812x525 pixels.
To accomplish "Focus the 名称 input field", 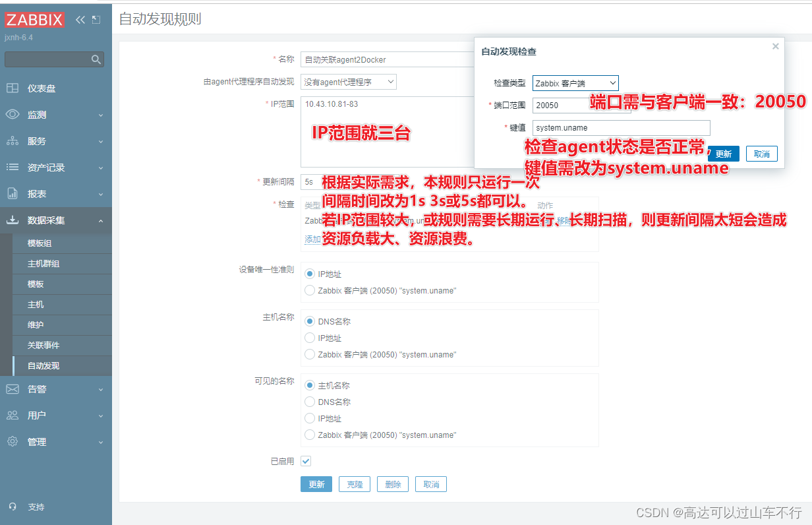I will 388,59.
